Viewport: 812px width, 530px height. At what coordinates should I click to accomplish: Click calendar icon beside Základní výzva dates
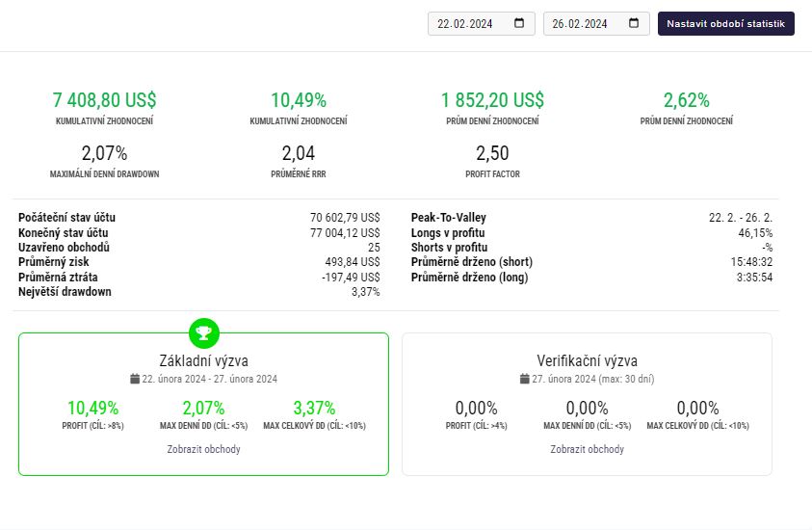click(x=135, y=379)
